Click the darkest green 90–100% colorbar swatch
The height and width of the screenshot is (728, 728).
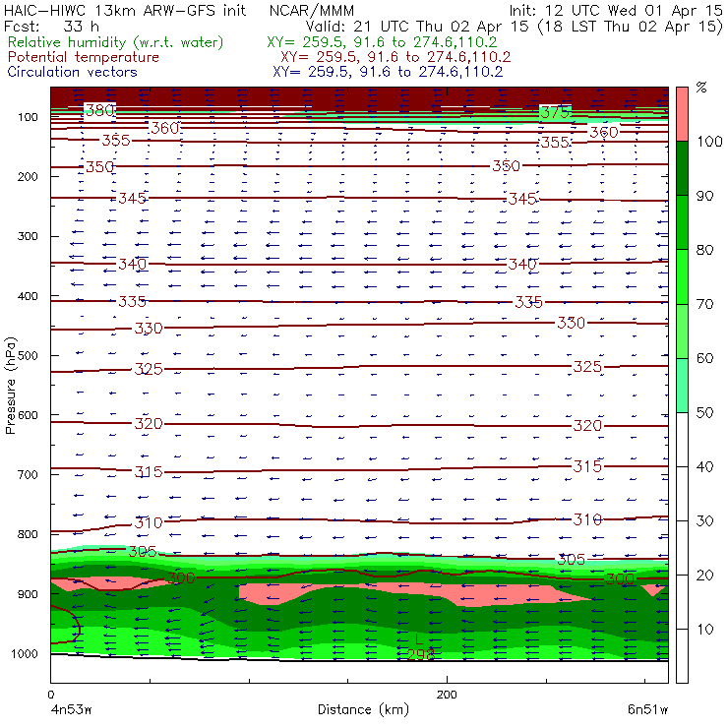[682, 168]
